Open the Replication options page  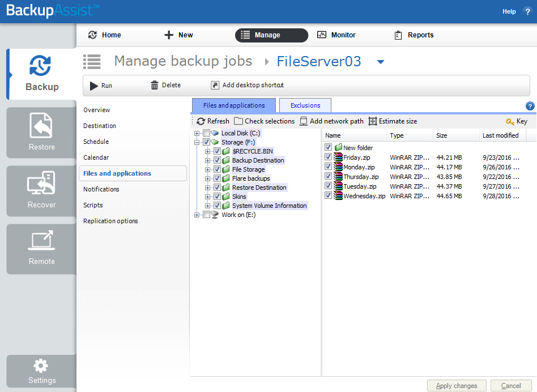click(x=110, y=221)
